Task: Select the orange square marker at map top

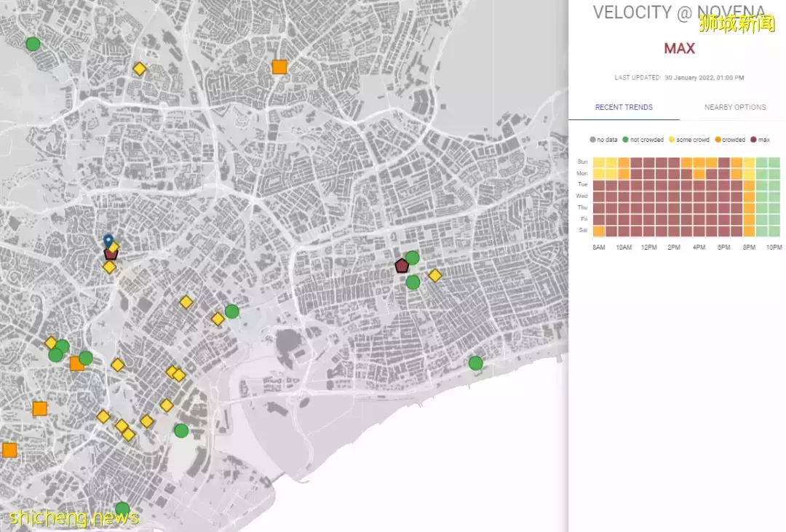Action: 279,67
